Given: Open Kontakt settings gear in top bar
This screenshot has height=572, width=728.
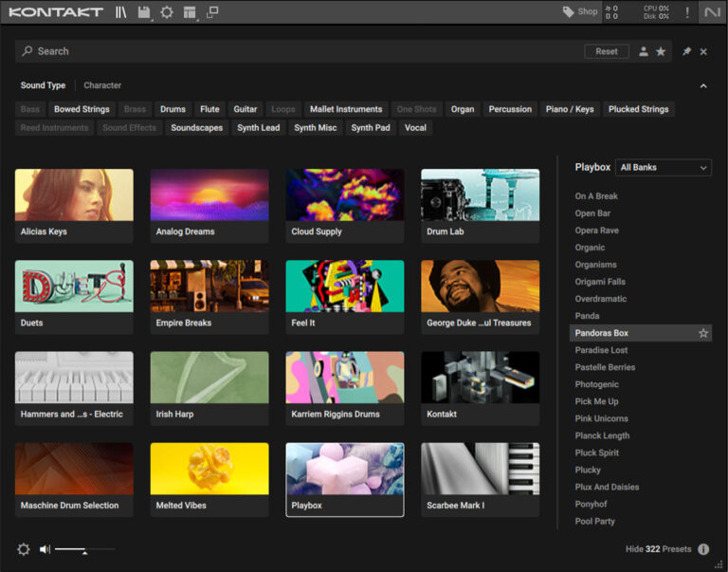Looking at the screenshot, I should [x=167, y=12].
